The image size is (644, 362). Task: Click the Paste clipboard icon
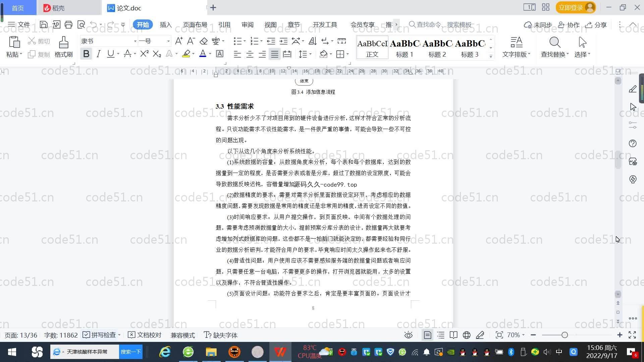[x=14, y=42]
